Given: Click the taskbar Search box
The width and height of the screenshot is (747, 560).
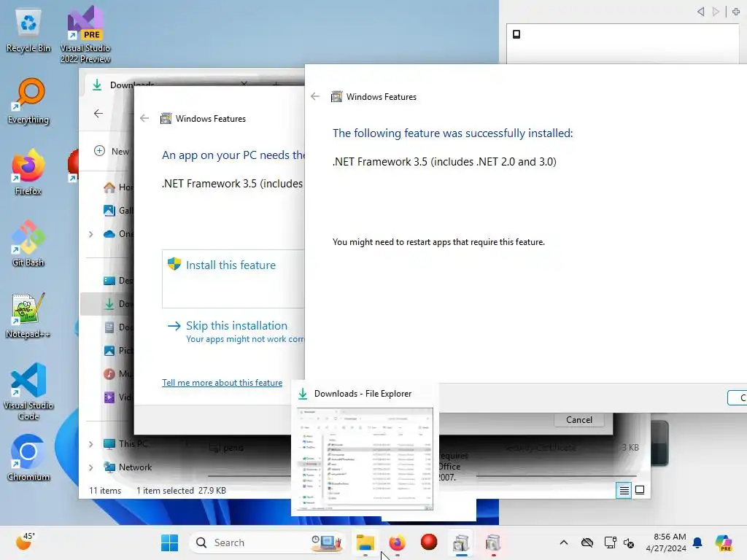Looking at the screenshot, I should click(267, 542).
